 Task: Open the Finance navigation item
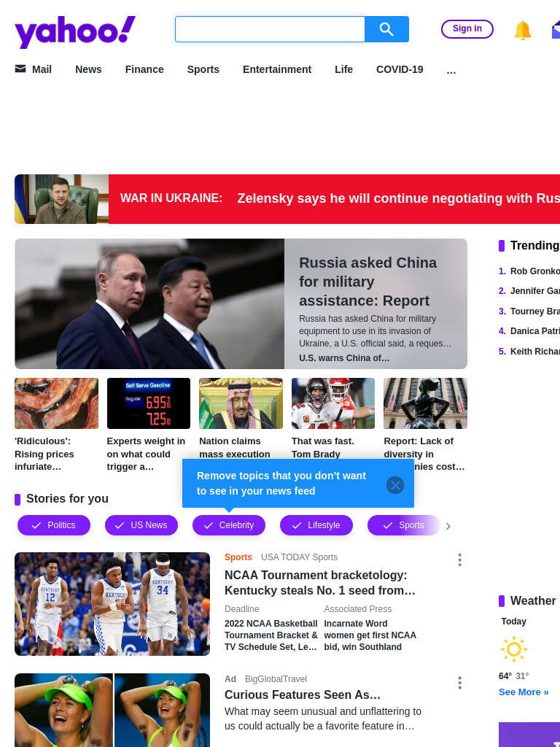coord(144,69)
